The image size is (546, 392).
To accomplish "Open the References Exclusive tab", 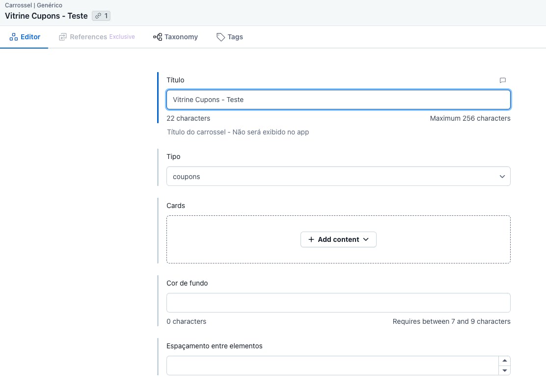I will point(97,37).
